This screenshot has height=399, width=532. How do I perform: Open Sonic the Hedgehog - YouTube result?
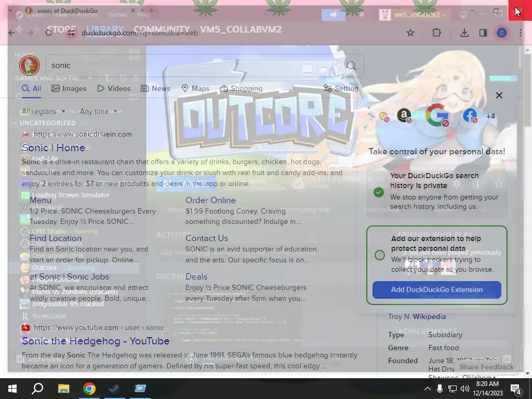[x=96, y=341]
